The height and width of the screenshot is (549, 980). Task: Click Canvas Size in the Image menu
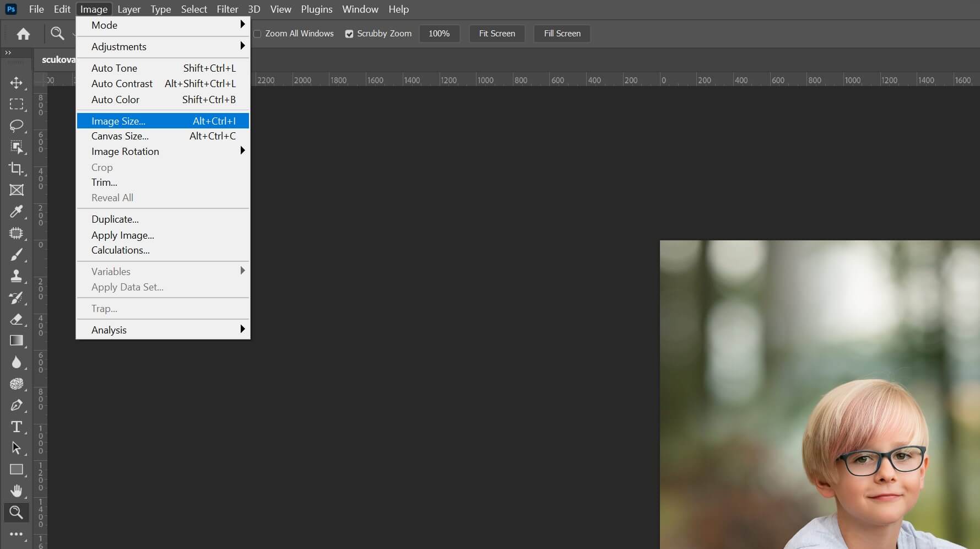tap(120, 136)
